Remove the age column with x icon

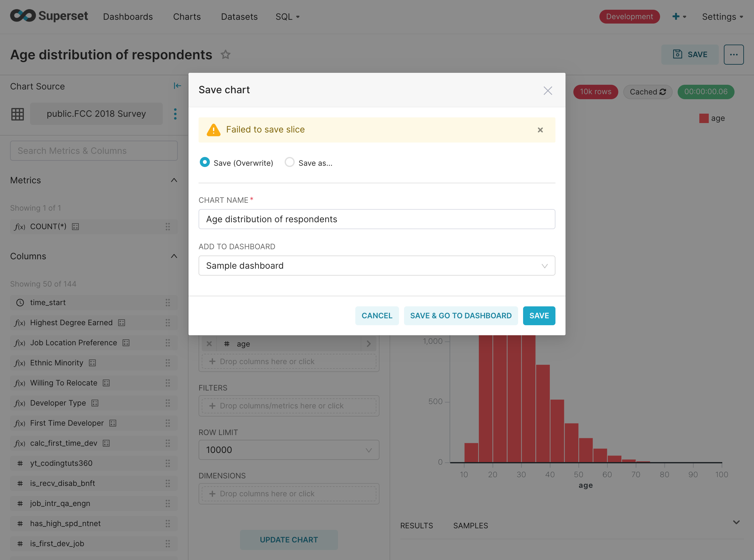tap(209, 344)
